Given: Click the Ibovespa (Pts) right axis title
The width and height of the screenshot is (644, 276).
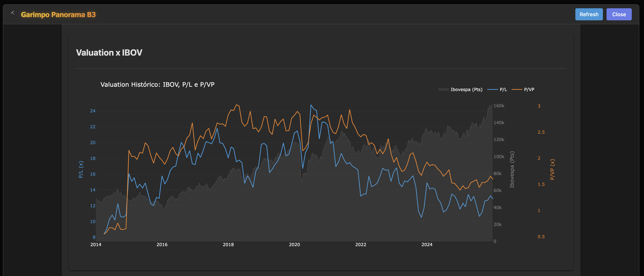Looking at the screenshot, I should (512, 169).
